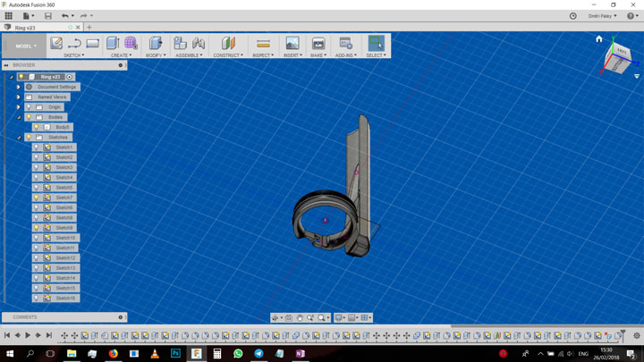Toggle visibility bulb of Body5
Image resolution: width=644 pixels, height=362 pixels.
pos(36,127)
